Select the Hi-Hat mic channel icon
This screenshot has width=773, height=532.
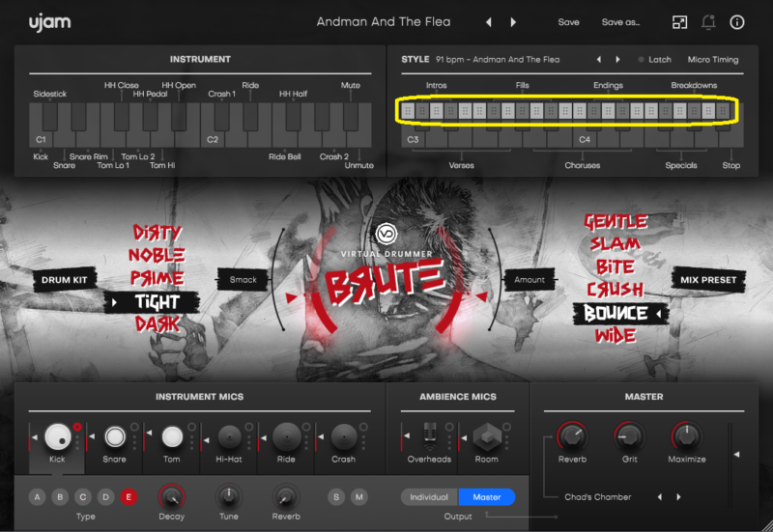[x=229, y=436]
